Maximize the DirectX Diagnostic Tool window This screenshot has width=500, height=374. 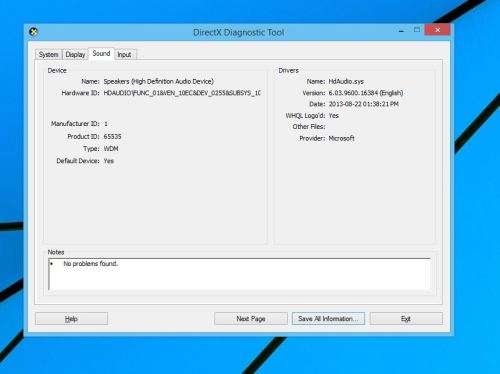[417, 30]
